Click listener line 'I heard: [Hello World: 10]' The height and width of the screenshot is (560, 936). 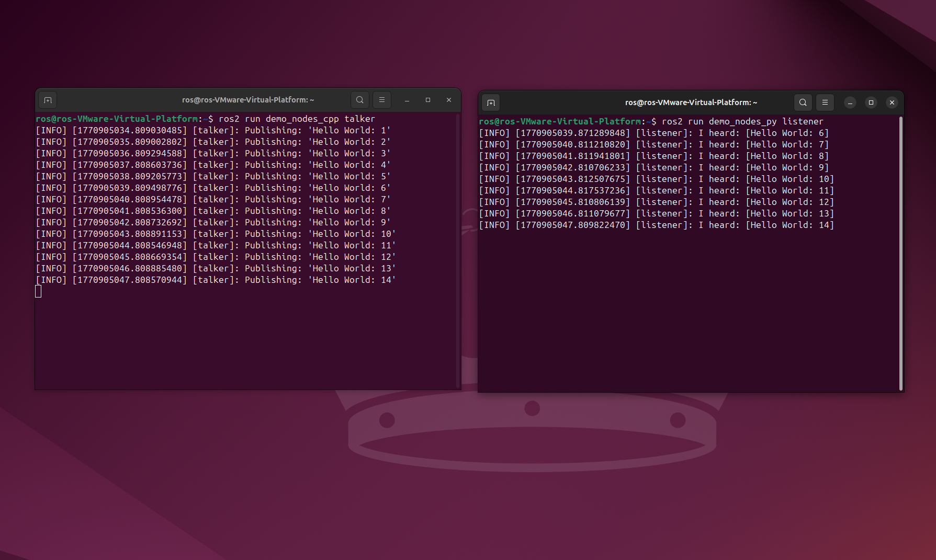[656, 179]
